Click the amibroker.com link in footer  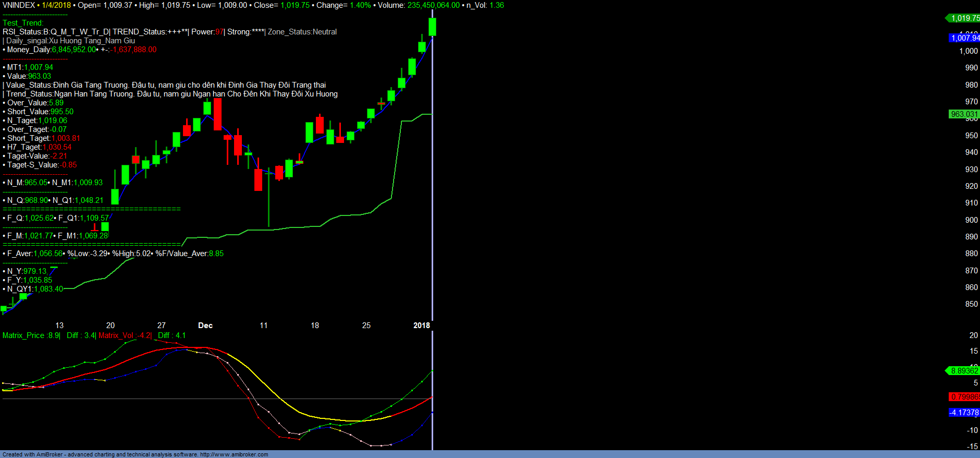point(234,454)
